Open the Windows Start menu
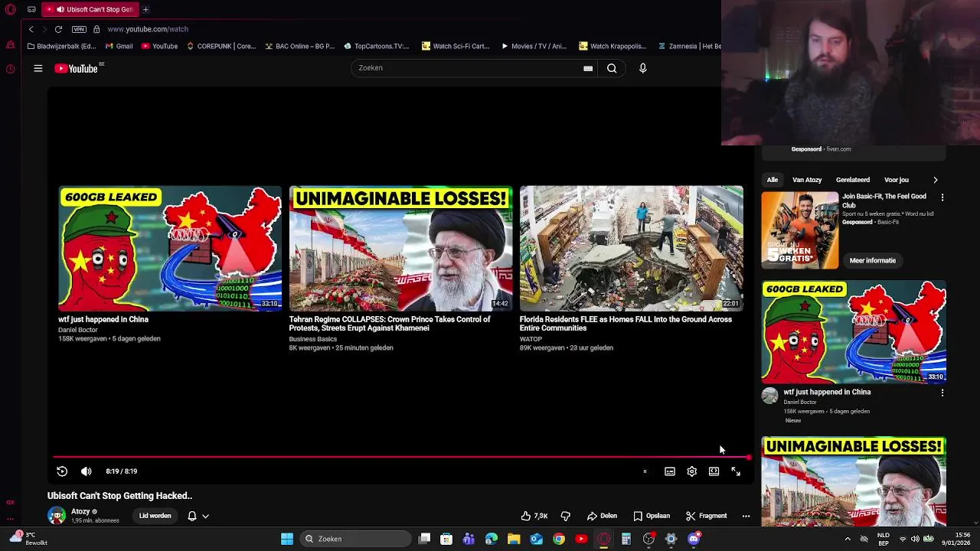Image resolution: width=980 pixels, height=551 pixels. 287,539
